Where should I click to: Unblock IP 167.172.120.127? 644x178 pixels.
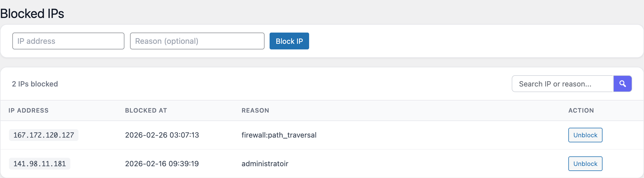[x=585, y=135]
